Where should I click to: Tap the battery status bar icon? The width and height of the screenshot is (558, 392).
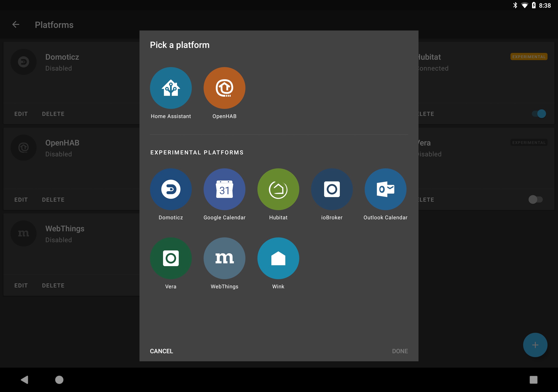[533, 5]
